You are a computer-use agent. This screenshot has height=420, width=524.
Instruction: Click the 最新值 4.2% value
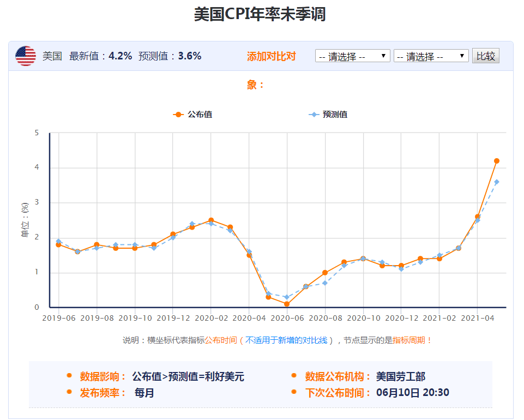tap(121, 56)
